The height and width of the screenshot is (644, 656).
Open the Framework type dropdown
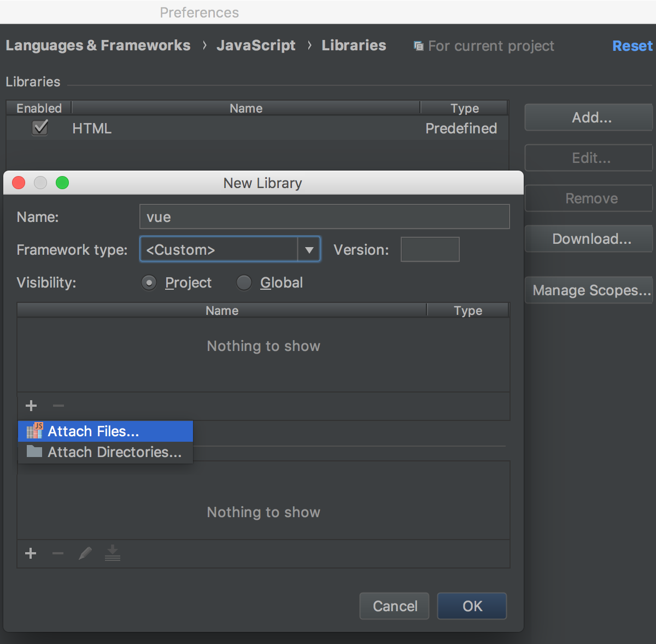click(309, 249)
